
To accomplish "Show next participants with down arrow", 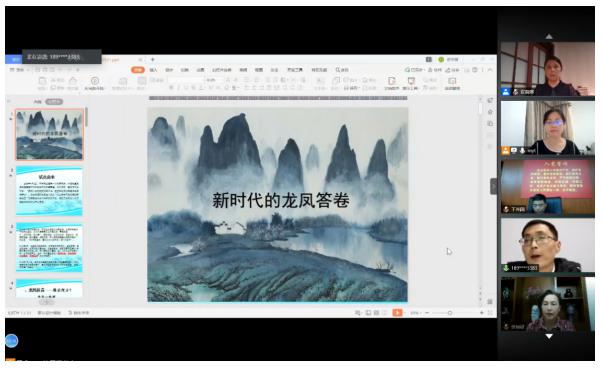I will 549,336.
